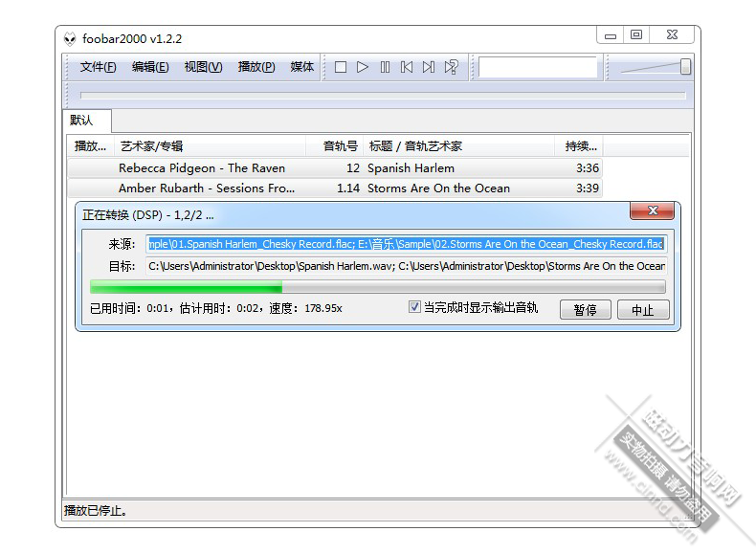The height and width of the screenshot is (554, 756).
Task: Sort by the 艺术家/专辑 column header
Action: point(211,146)
